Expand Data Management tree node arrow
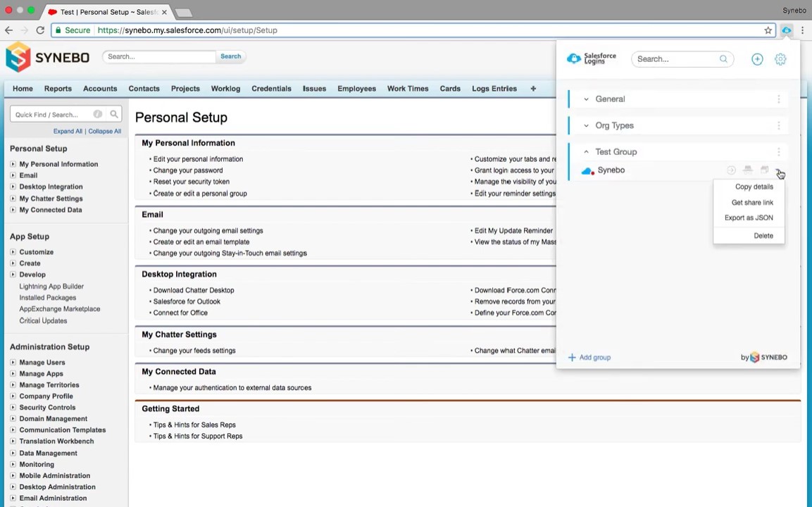The width and height of the screenshot is (812, 507). (x=13, y=453)
